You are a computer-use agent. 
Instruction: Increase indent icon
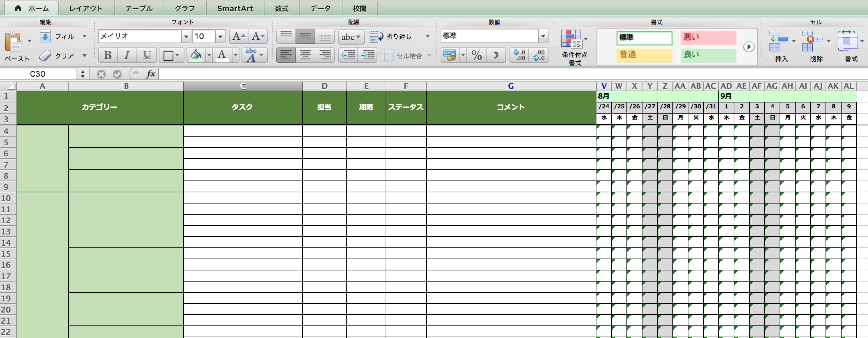(x=368, y=55)
